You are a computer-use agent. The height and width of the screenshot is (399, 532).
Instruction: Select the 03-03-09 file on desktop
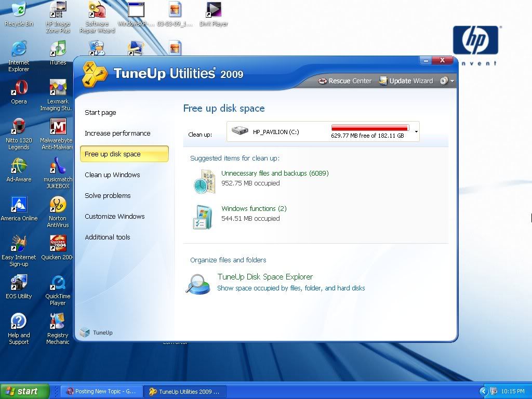pos(175,14)
